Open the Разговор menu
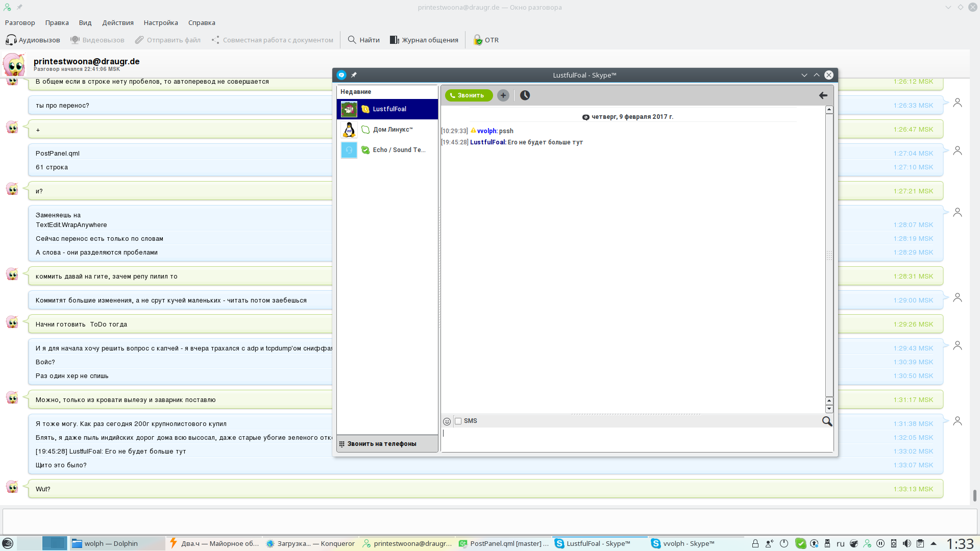 pyautogui.click(x=20, y=22)
